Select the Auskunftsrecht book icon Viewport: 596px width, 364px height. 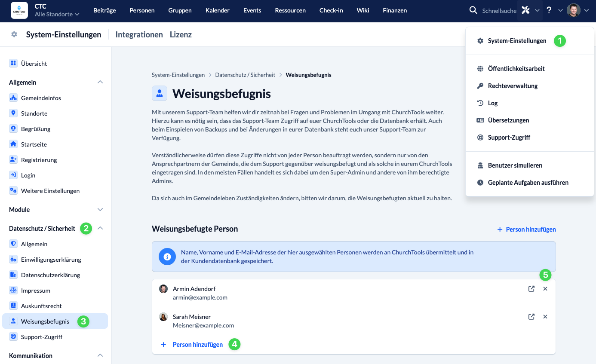tap(13, 306)
